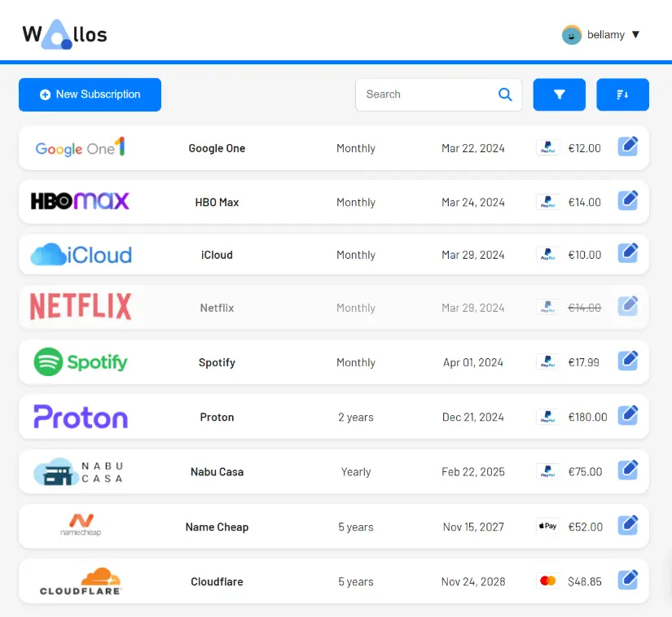Click the magnifying glass search icon
Screen dimensions: 672x617
pyautogui.click(x=505, y=94)
